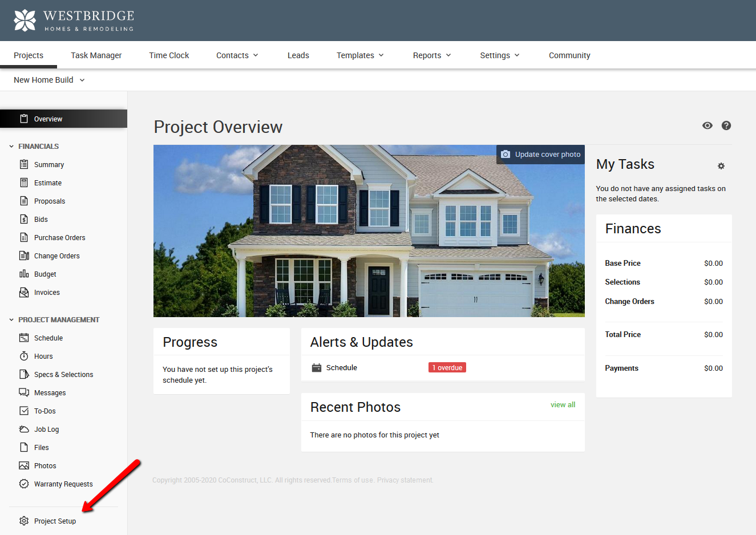Open the Leads menu item
This screenshot has width=756, height=535.
click(x=298, y=55)
